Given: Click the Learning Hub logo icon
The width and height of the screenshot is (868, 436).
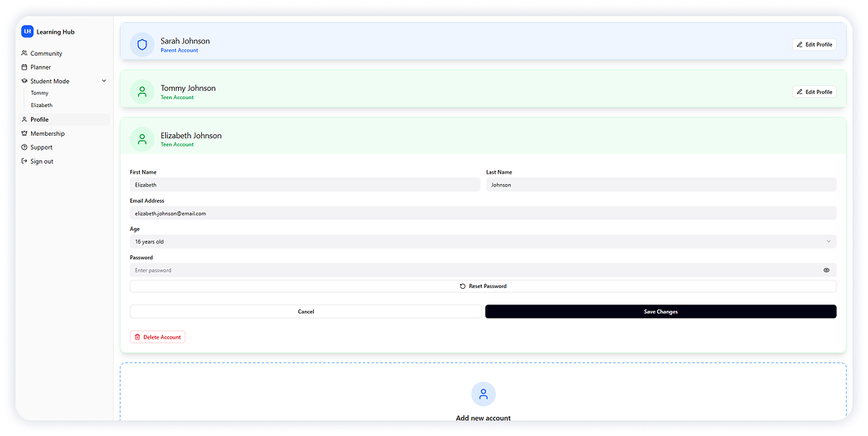Looking at the screenshot, I should click(27, 32).
